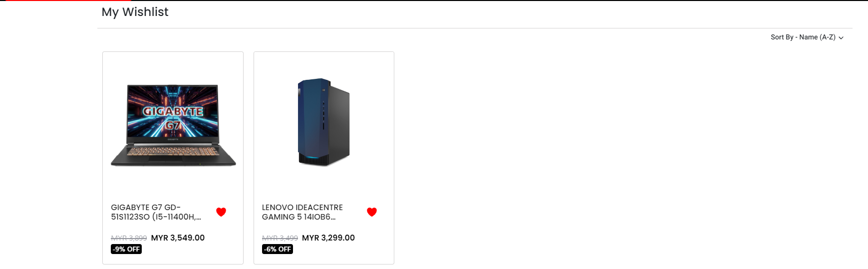
Task: Click the strikethrough MYR 3,499 original price
Action: [280, 239]
